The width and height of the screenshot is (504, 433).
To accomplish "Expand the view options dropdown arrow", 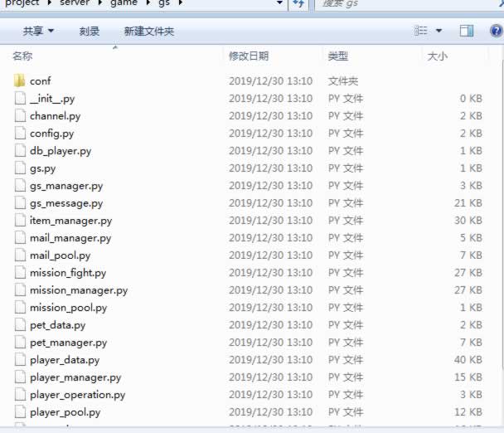I will (x=439, y=32).
